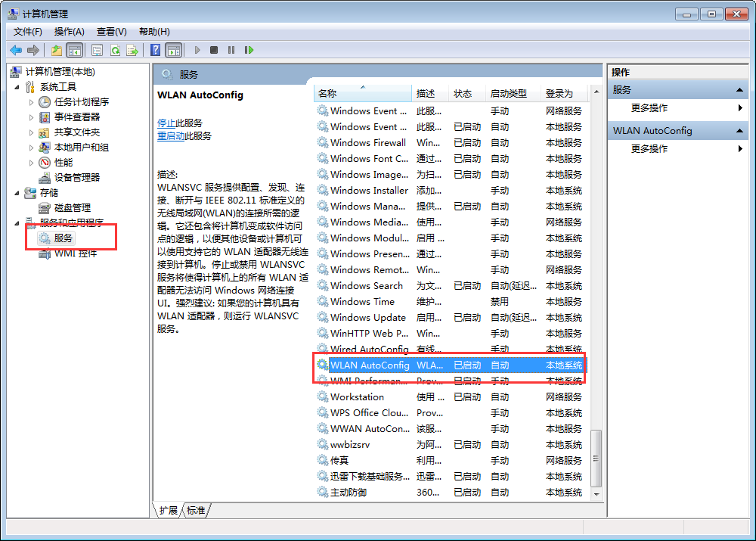The height and width of the screenshot is (541, 756).
Task: Click the Restart Service icon
Action: coord(249,50)
